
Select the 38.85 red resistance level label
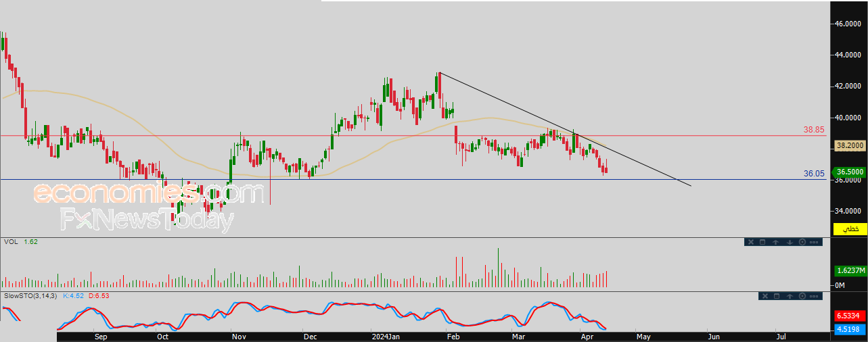point(813,129)
